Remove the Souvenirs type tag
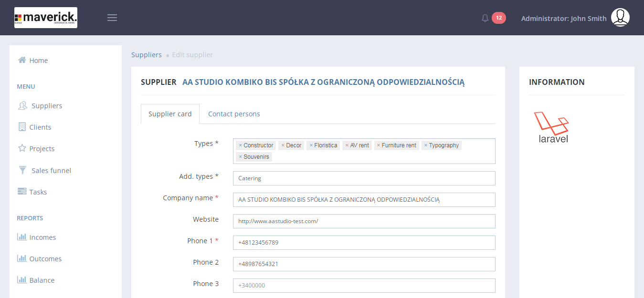Screen dimensions: 644x298 point(241,157)
